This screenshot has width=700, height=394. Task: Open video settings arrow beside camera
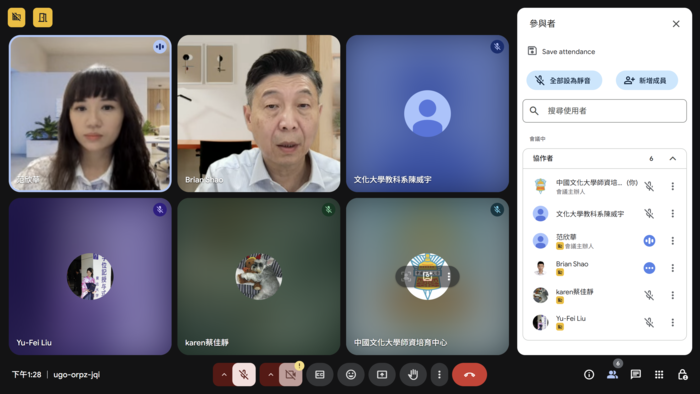[x=270, y=375]
